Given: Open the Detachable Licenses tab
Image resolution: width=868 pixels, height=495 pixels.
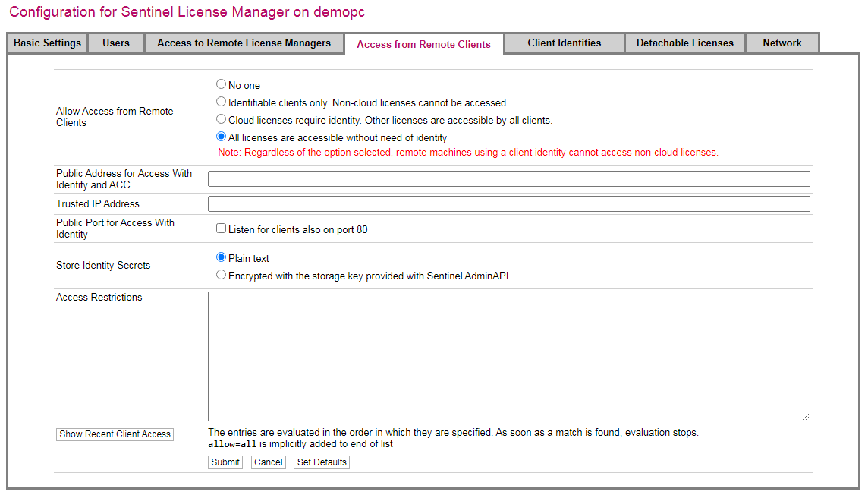Looking at the screenshot, I should 684,43.
